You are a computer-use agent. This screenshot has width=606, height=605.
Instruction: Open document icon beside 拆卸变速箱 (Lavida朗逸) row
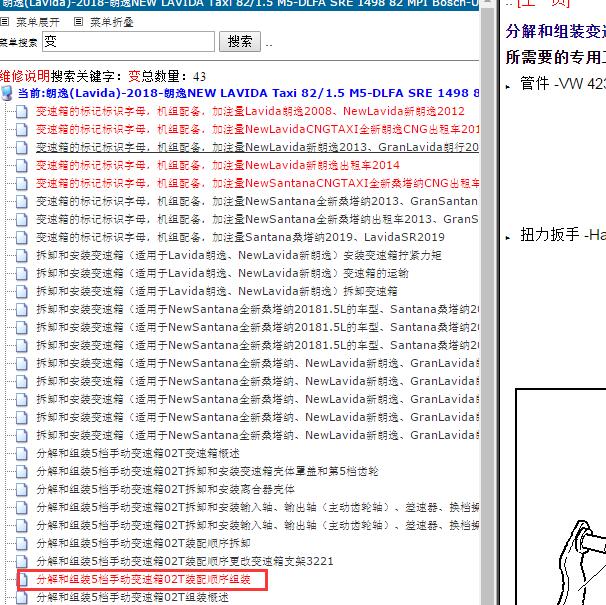point(22,291)
